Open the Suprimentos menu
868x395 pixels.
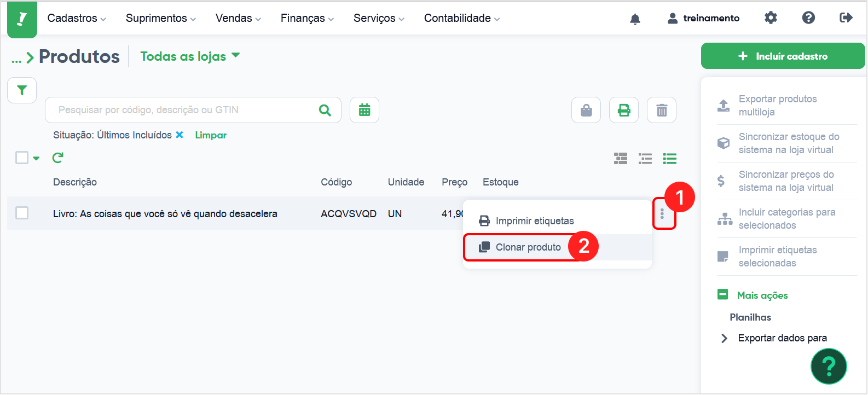click(160, 18)
